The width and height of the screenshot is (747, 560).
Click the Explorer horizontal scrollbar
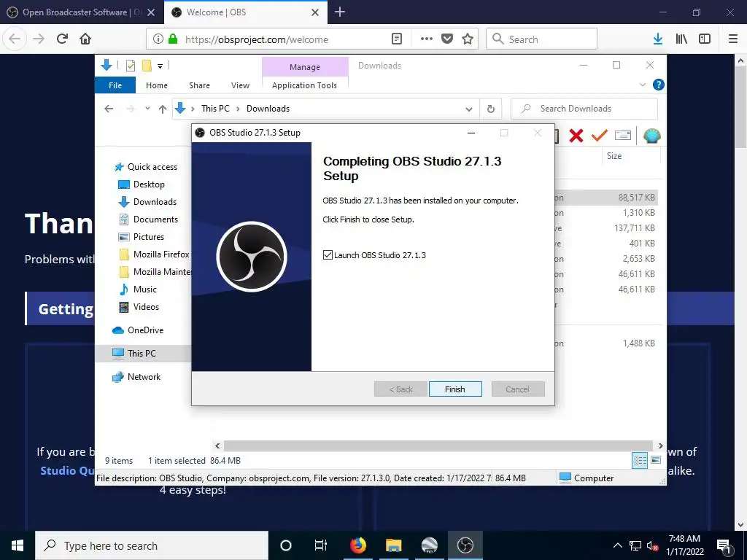point(438,446)
